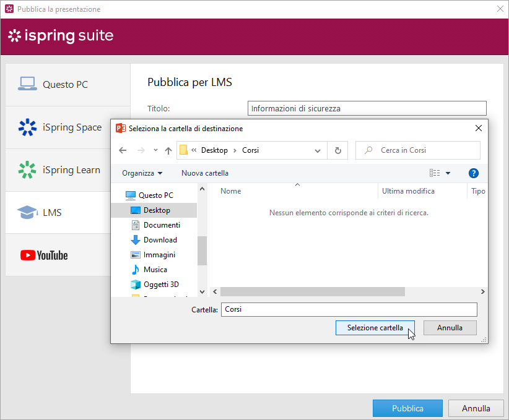This screenshot has width=509, height=420.
Task: Choose YouTube as publish destination
Action: coord(68,255)
